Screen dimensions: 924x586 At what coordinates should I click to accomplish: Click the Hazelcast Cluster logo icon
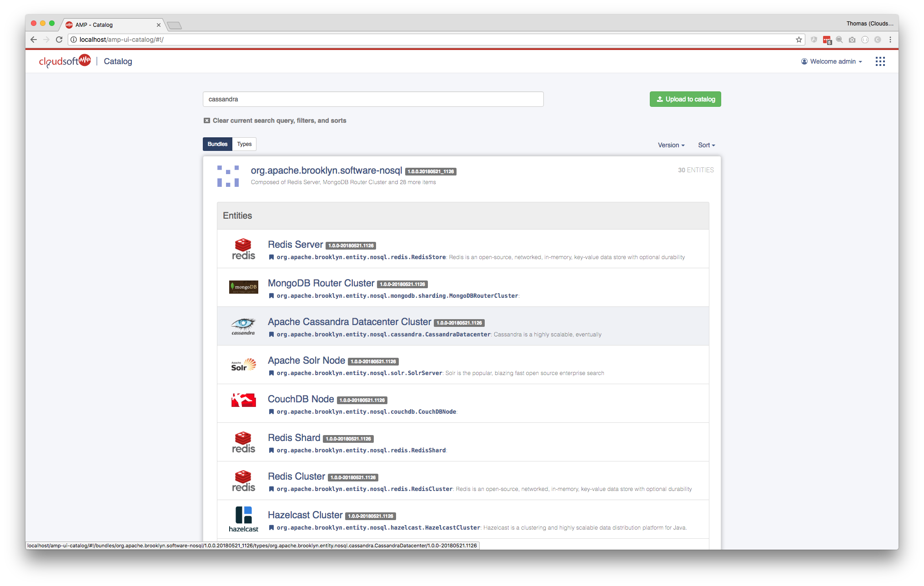[x=243, y=519]
